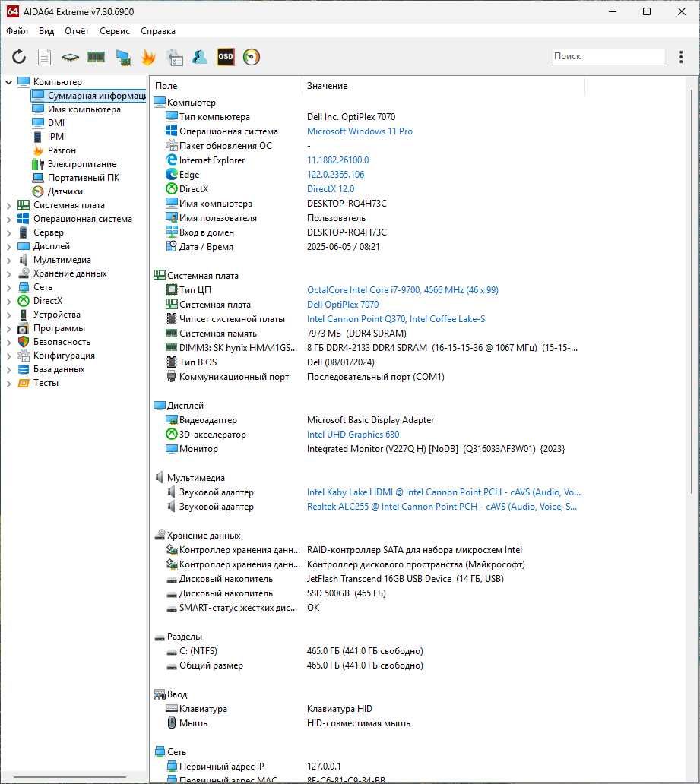700x784 pixels.
Task: Launch the flame stability test icon
Action: tap(148, 56)
